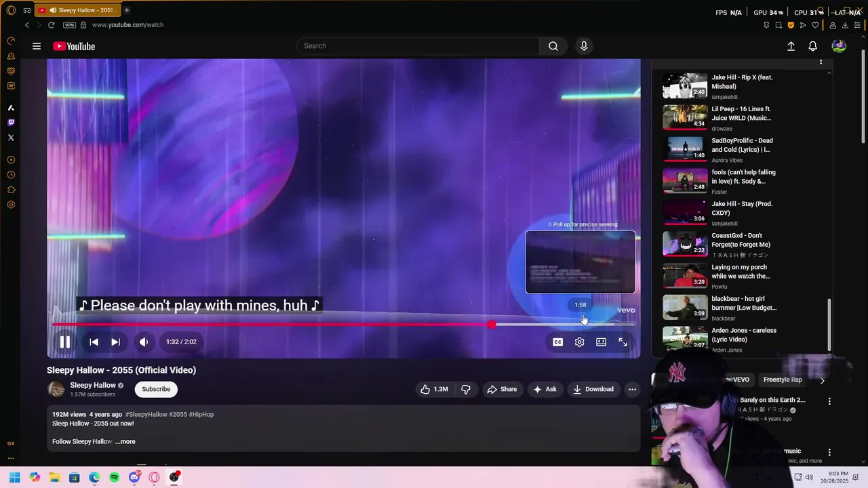The height and width of the screenshot is (488, 868).
Task: Share the video
Action: coord(502,389)
